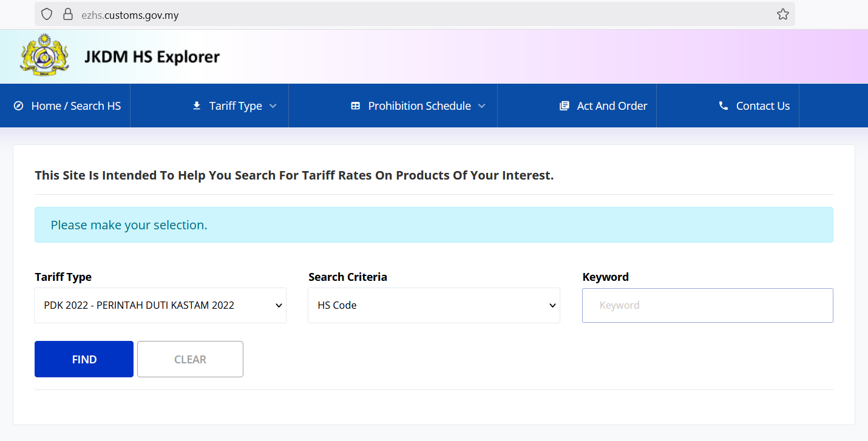Open the shield tracking protection icon
The height and width of the screenshot is (441, 868).
[x=47, y=15]
